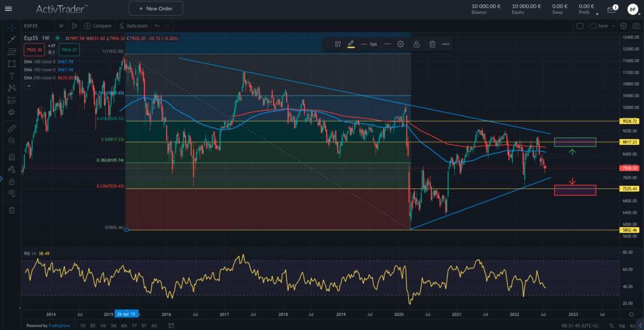Take a chart snapshot with camera icon
Screen dimensions: 644x330
pyautogui.click(x=635, y=26)
